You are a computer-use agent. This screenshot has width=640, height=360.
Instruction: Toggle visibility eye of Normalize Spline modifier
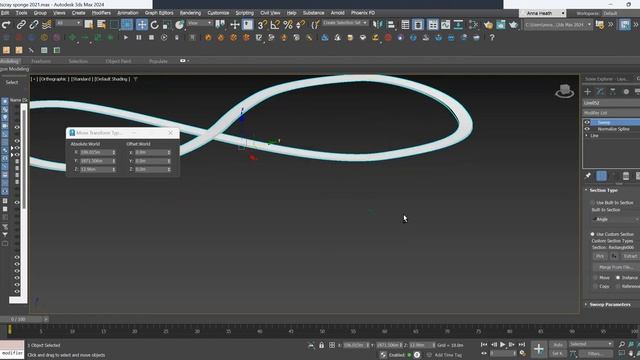587,129
